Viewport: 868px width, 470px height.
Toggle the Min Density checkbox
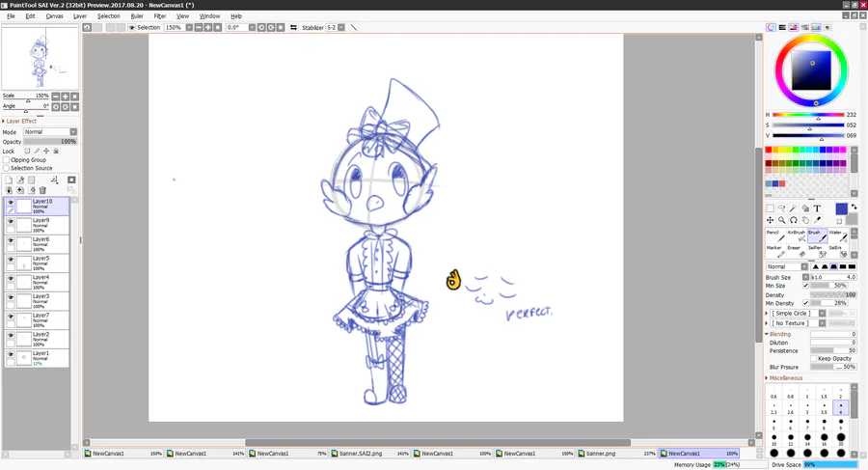click(806, 303)
